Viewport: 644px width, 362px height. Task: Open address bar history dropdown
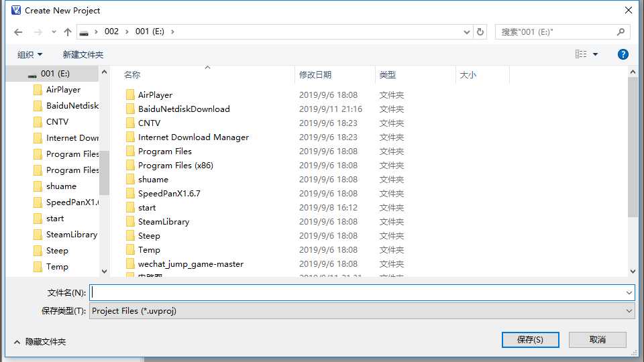point(467,32)
